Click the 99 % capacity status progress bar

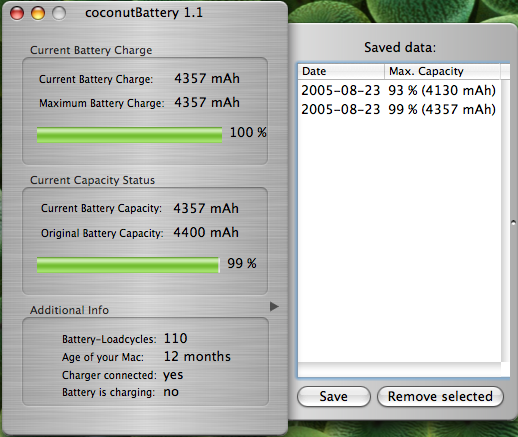pos(128,265)
